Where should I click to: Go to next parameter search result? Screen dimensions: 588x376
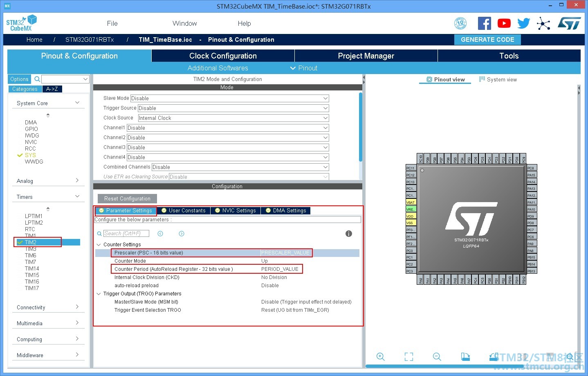click(182, 234)
